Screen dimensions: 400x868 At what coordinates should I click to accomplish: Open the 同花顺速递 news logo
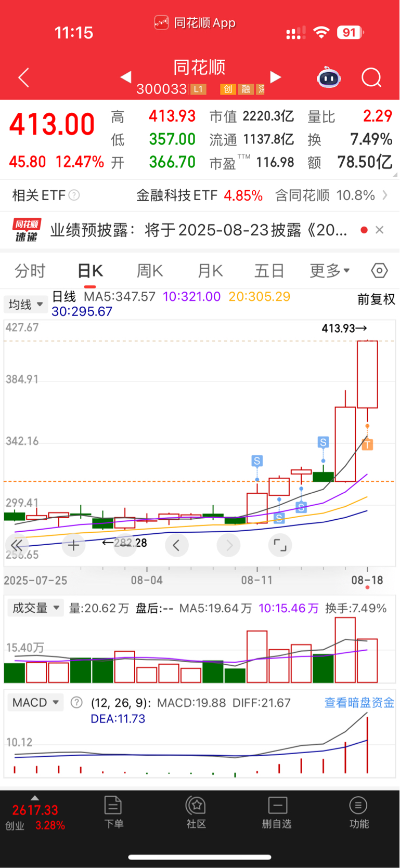coord(27,230)
